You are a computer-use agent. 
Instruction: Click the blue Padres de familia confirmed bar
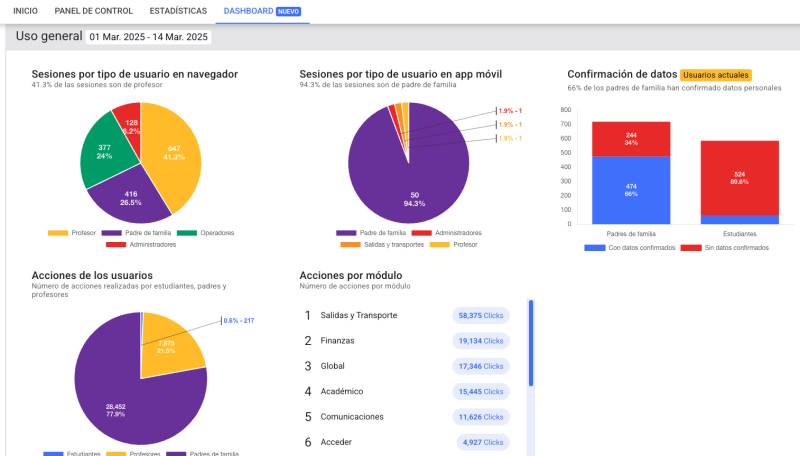631,190
